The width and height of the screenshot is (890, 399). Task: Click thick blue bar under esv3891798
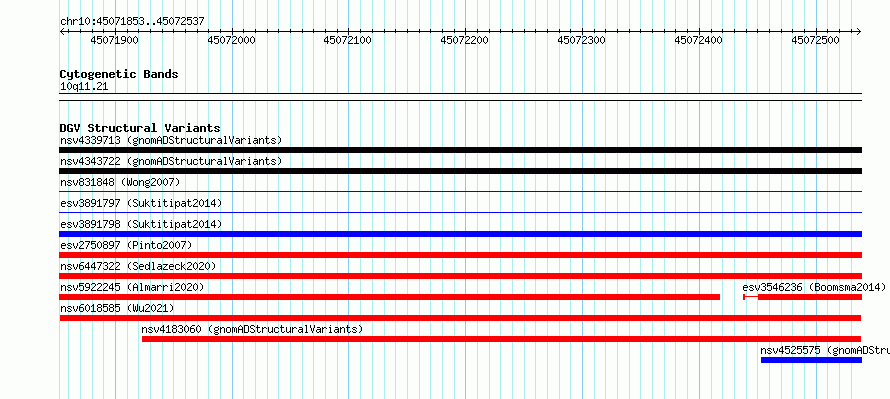pos(460,234)
